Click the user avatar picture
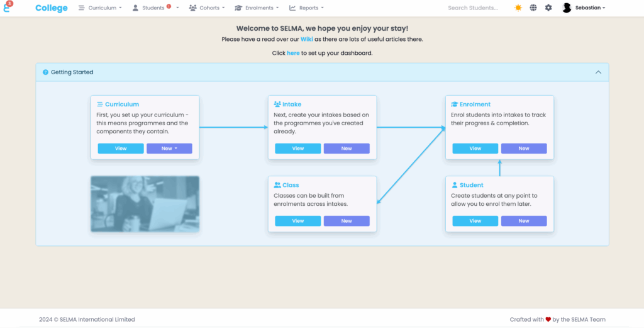This screenshot has width=644, height=328. click(x=567, y=8)
